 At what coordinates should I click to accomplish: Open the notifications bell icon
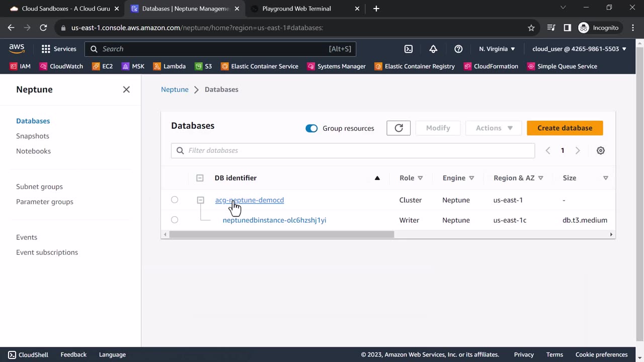[433, 49]
